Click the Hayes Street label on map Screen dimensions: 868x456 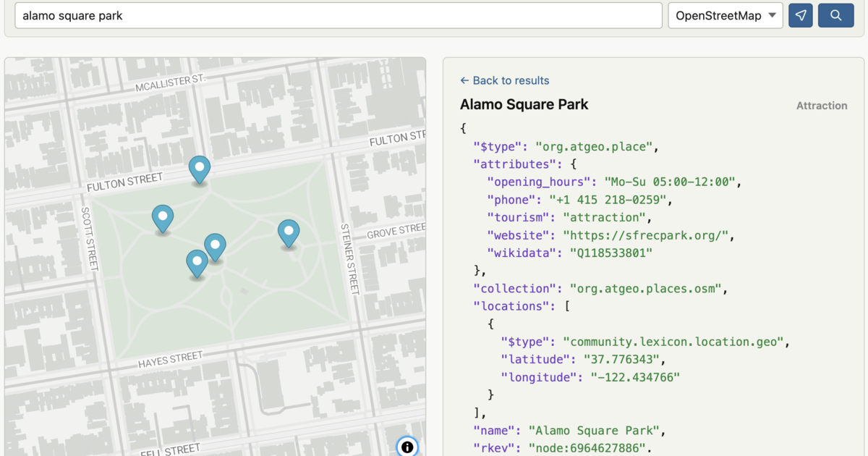click(x=171, y=360)
